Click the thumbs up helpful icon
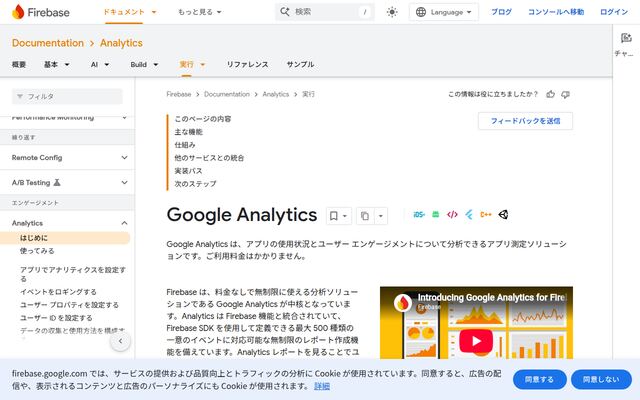The width and height of the screenshot is (640, 400). click(550, 94)
